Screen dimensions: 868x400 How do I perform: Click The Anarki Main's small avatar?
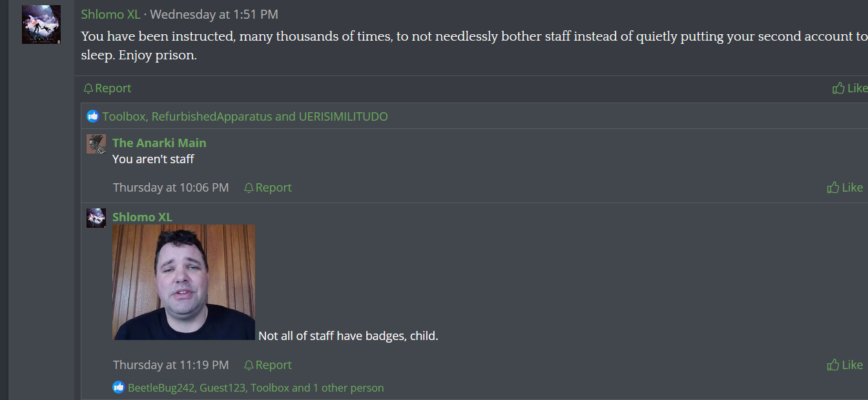96,144
